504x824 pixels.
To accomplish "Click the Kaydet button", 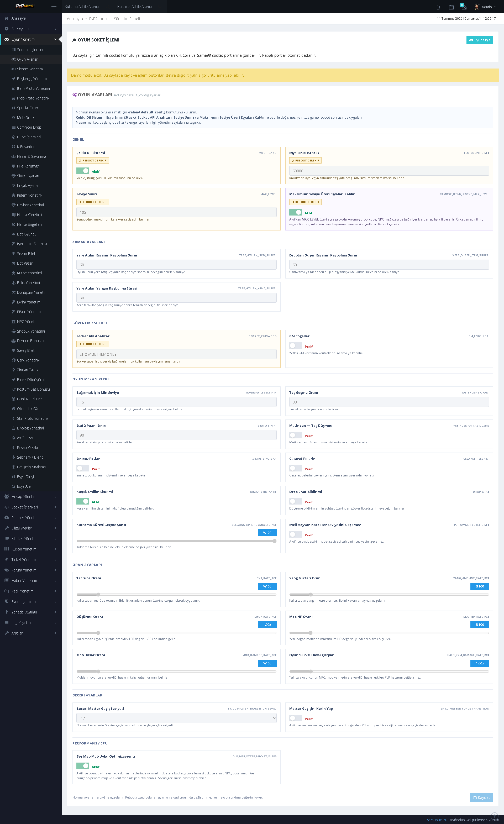I will click(x=482, y=797).
